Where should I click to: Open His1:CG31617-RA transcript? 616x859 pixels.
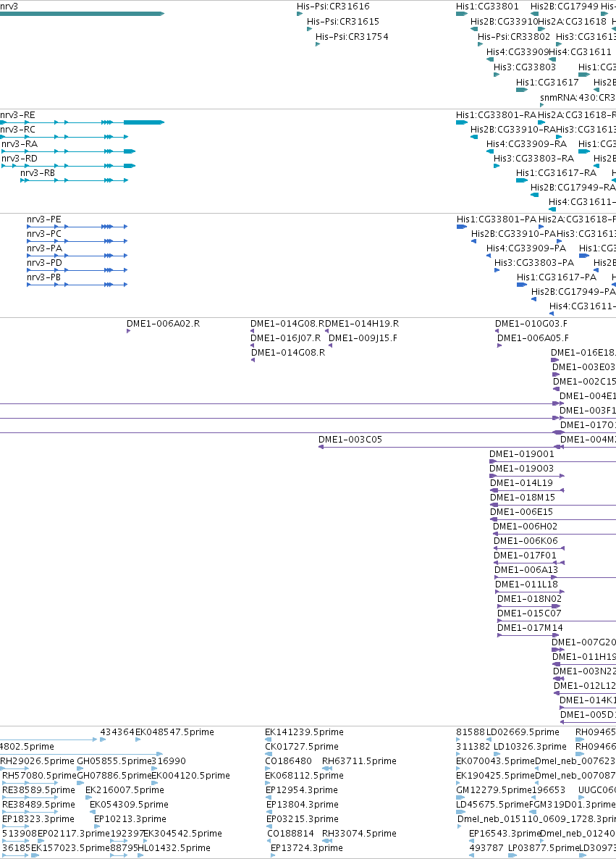pyautogui.click(x=557, y=173)
